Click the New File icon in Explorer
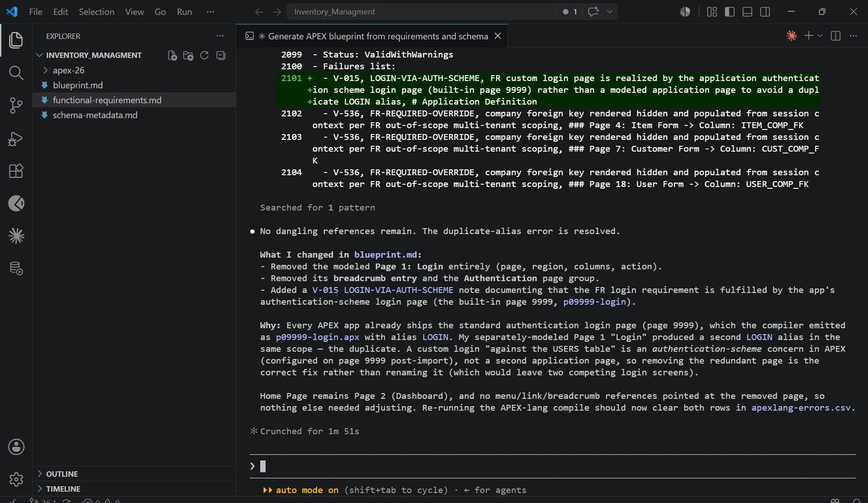 (x=172, y=55)
